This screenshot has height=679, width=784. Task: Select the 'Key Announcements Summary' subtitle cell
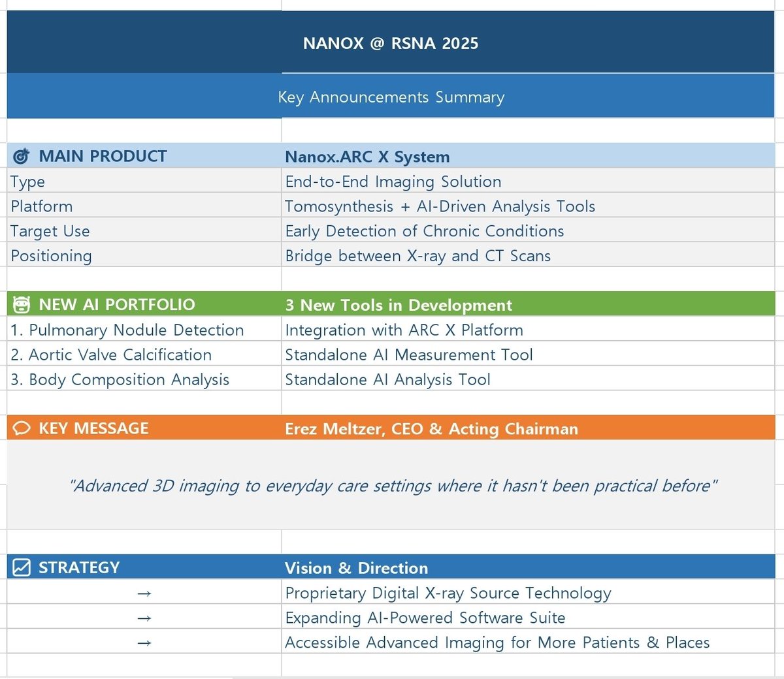(x=391, y=97)
